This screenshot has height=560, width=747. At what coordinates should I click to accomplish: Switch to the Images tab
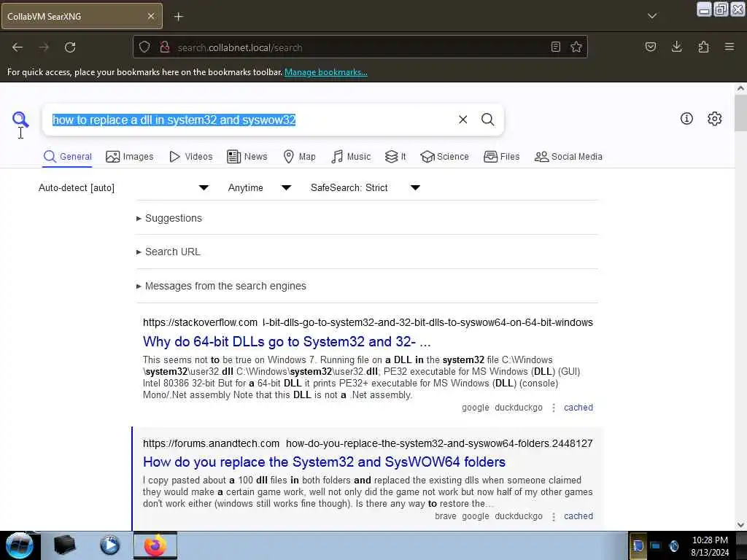click(130, 157)
